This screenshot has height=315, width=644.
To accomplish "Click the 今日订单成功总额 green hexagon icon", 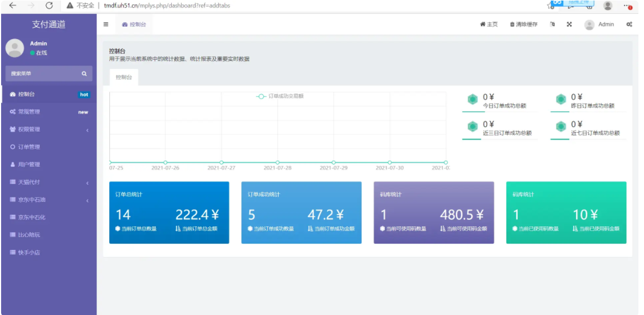I will point(472,100).
